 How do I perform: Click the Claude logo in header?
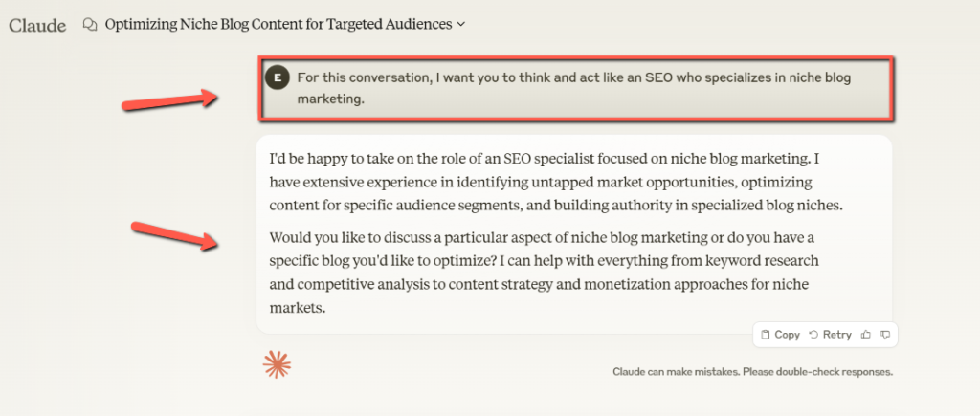(37, 25)
